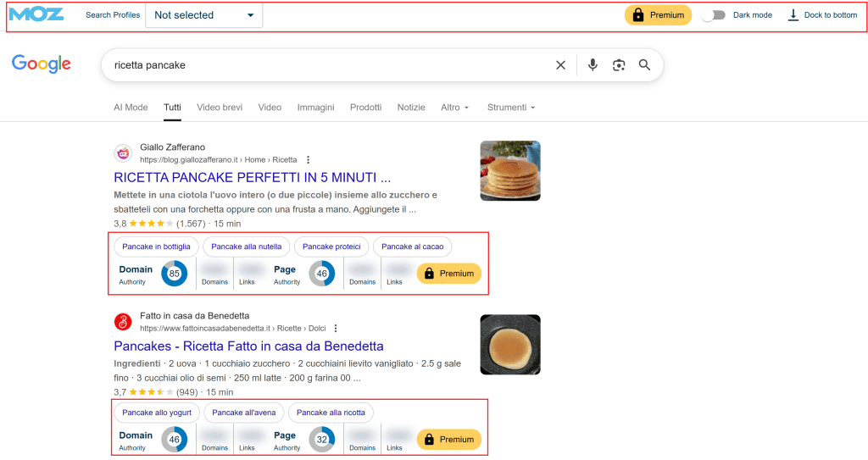Switch to the AI Mode tab
The height and width of the screenshot is (460, 868).
(131, 108)
